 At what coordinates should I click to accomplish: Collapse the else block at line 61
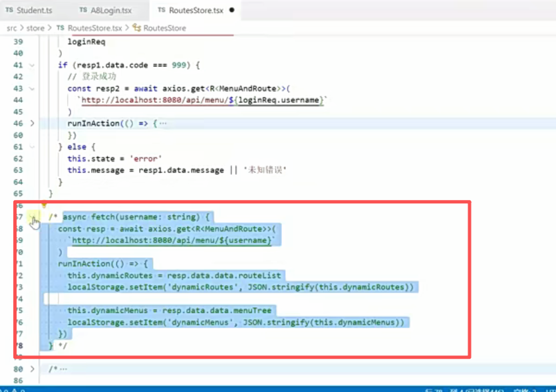click(x=32, y=147)
